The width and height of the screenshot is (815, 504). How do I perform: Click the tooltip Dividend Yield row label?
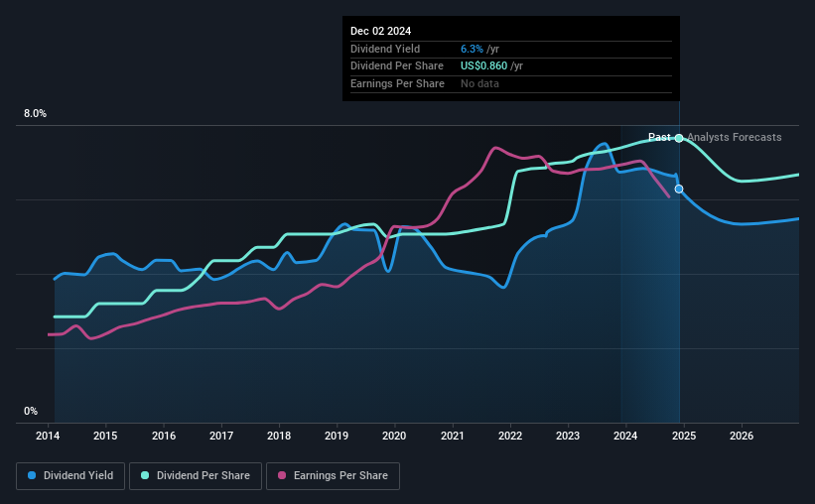384,49
